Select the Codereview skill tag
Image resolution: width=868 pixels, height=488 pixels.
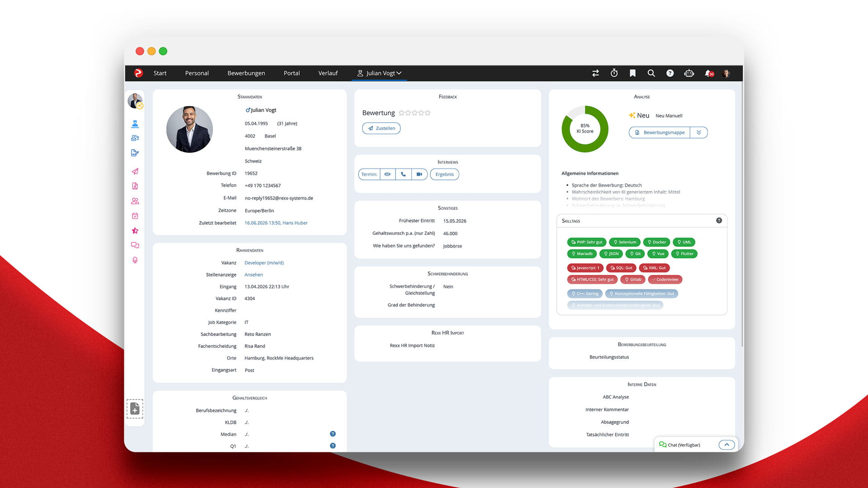pos(665,280)
